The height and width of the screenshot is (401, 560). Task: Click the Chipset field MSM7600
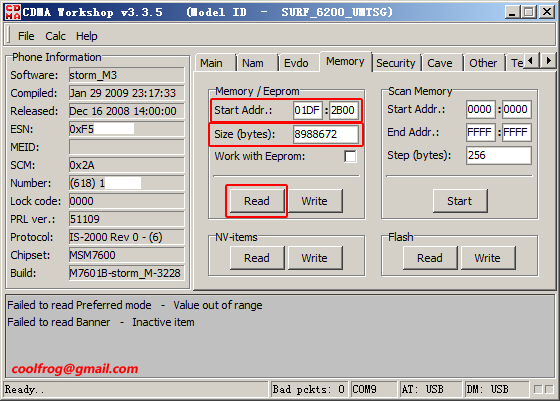coord(126,255)
